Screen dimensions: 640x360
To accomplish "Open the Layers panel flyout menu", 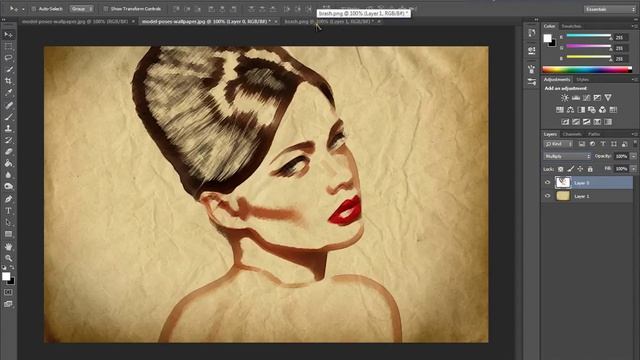I will point(634,134).
